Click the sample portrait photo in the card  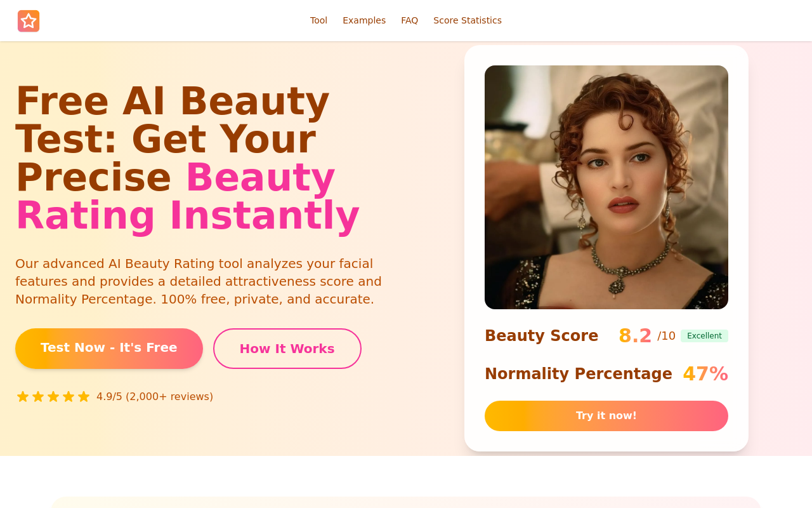(606, 187)
